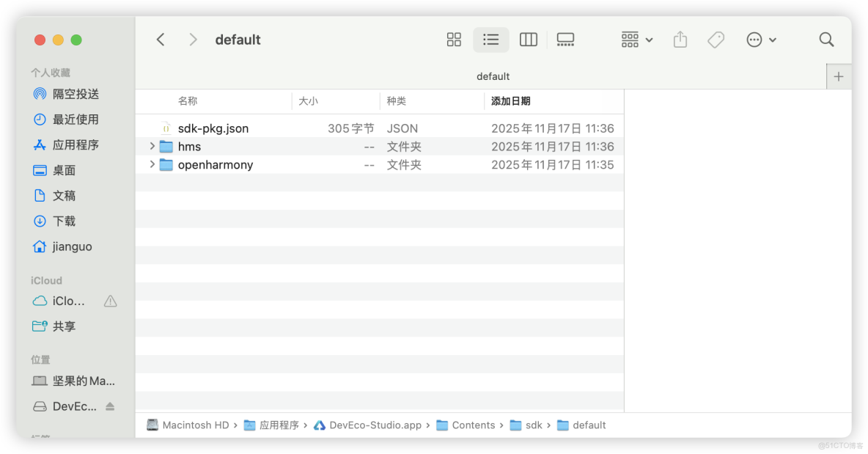Activate the Search icon
868x454 pixels.
click(826, 39)
